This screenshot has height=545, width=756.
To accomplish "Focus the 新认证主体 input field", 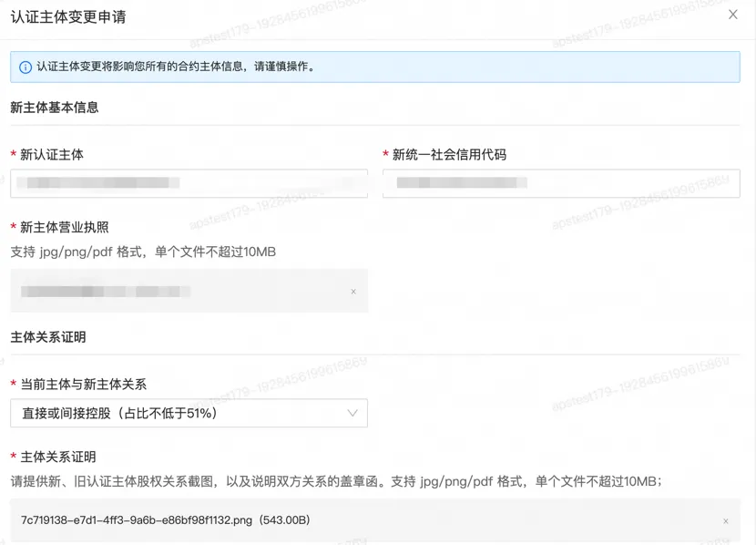I will (189, 183).
